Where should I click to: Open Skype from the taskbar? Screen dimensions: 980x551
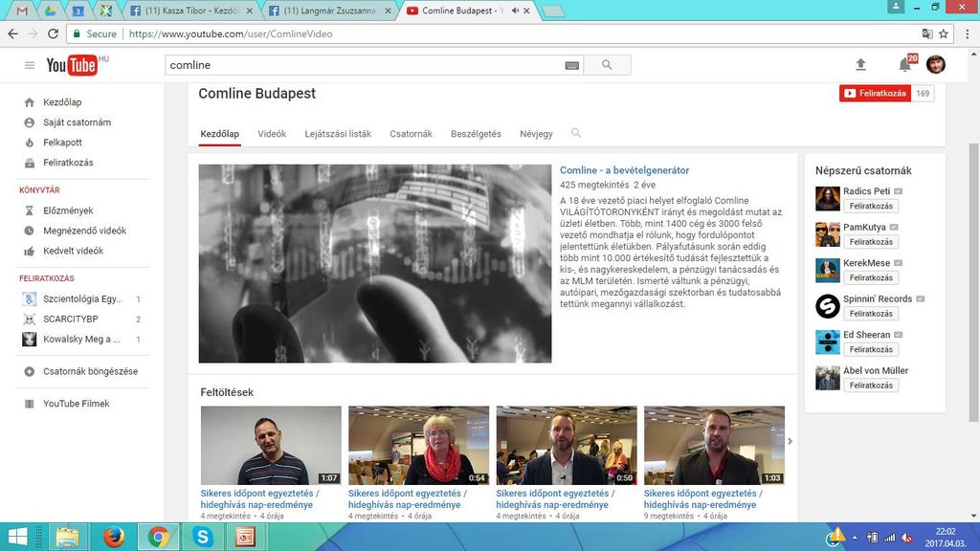pyautogui.click(x=203, y=537)
